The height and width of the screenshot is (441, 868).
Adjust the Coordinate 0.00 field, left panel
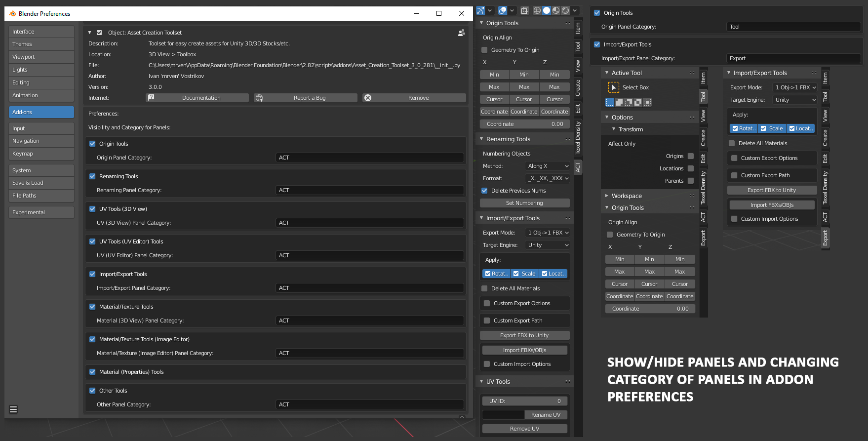click(524, 124)
